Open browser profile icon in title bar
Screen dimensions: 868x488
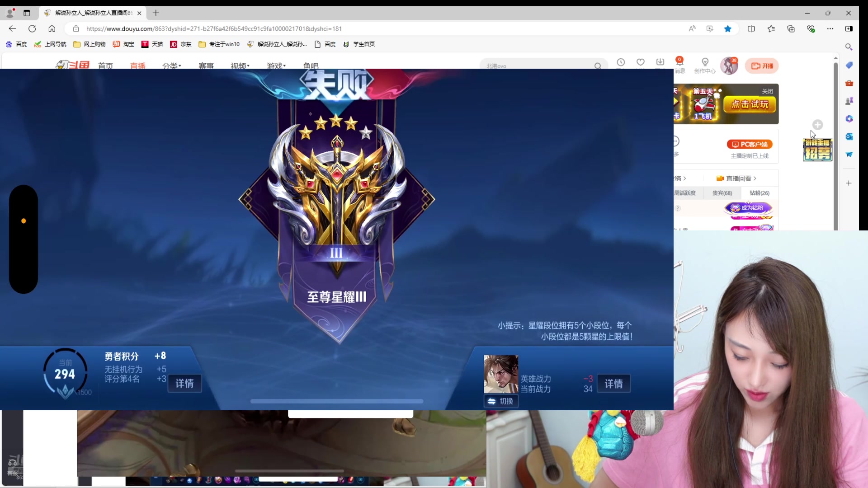(10, 13)
